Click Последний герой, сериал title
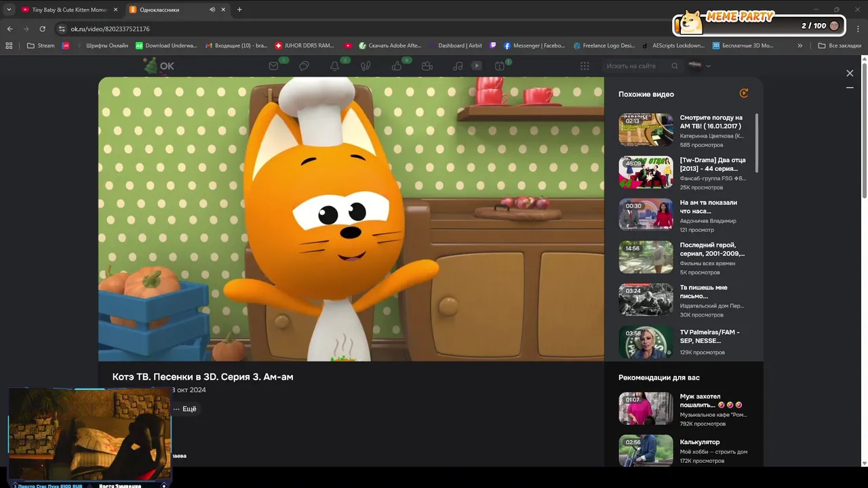The width and height of the screenshot is (868, 488). [x=712, y=249]
